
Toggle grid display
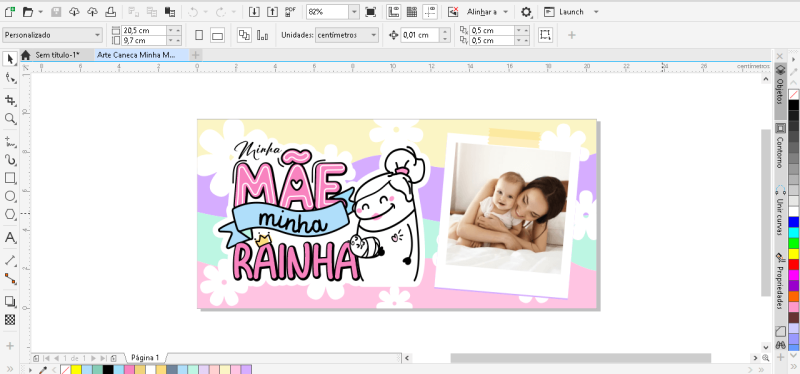pyautogui.click(x=412, y=12)
